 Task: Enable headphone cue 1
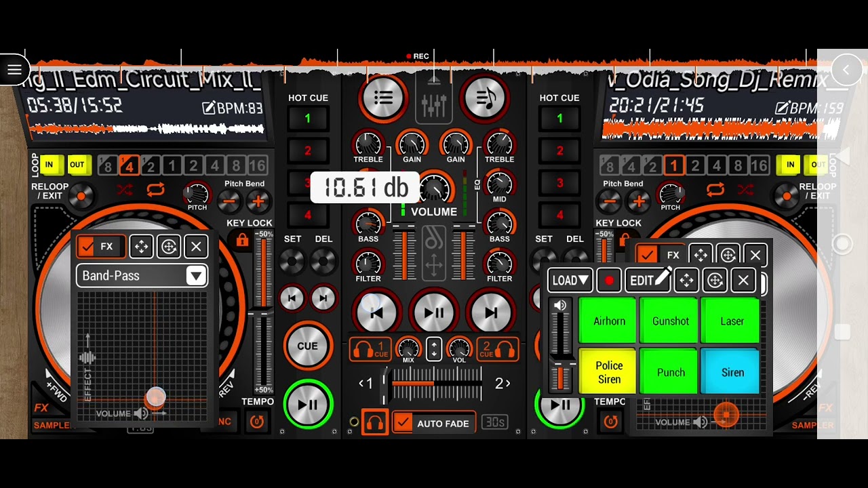370,350
